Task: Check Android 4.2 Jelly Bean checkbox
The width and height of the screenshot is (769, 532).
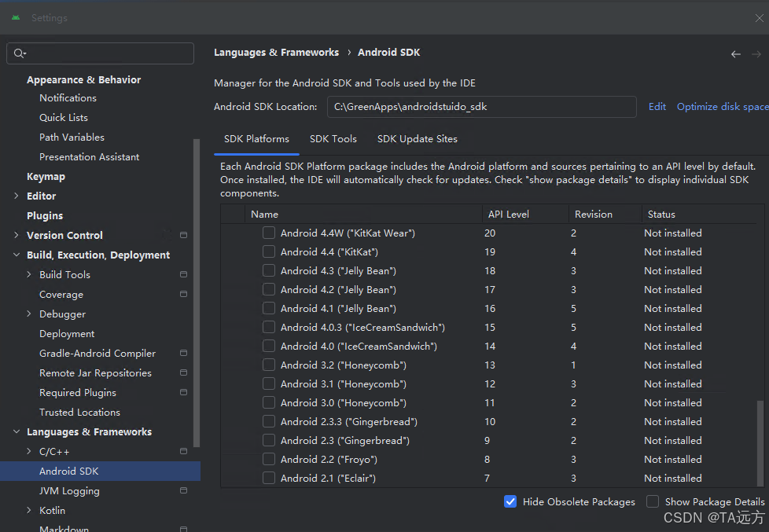Action: click(x=269, y=289)
